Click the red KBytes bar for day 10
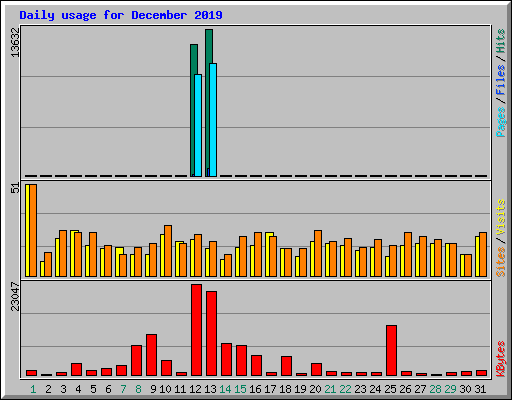The height and width of the screenshot is (400, 512). point(166,368)
